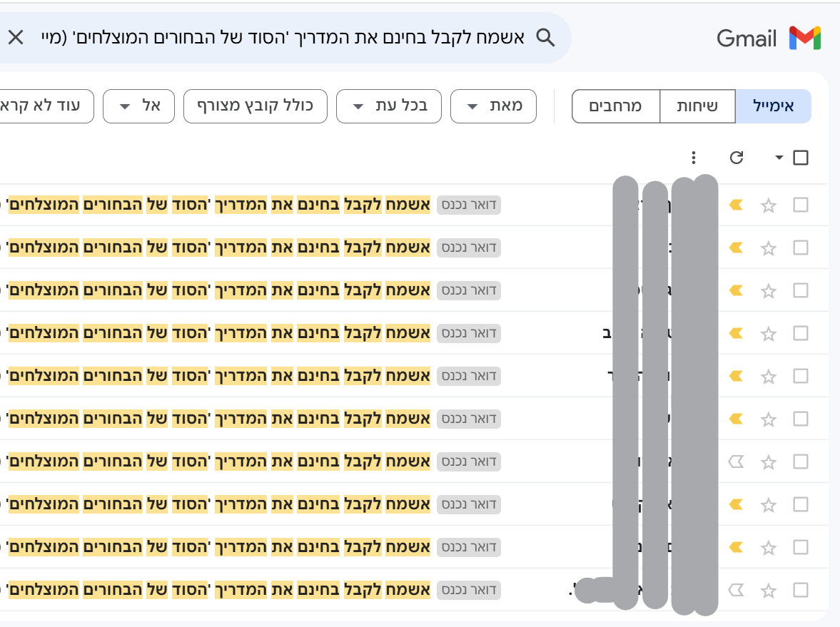Open the more options three-dot menu
The width and height of the screenshot is (840, 627).
tap(693, 158)
